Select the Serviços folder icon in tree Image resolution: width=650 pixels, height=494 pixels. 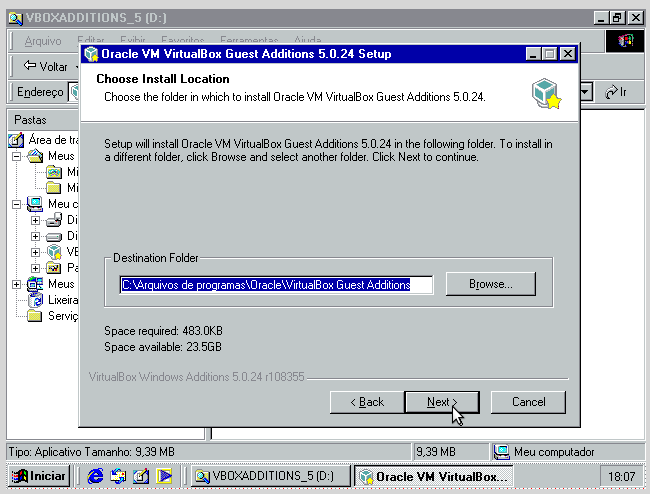[35, 316]
